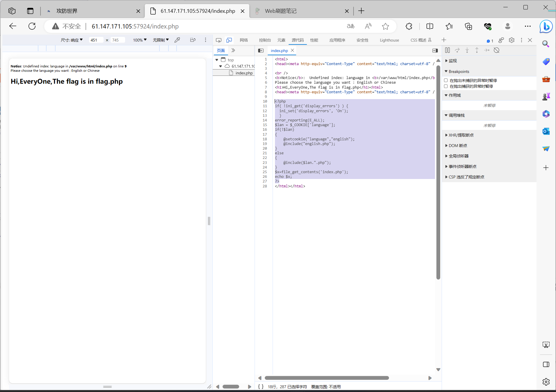Screen dimensions: 556x392
Task: Click the step over debugger button
Action: (457, 50)
